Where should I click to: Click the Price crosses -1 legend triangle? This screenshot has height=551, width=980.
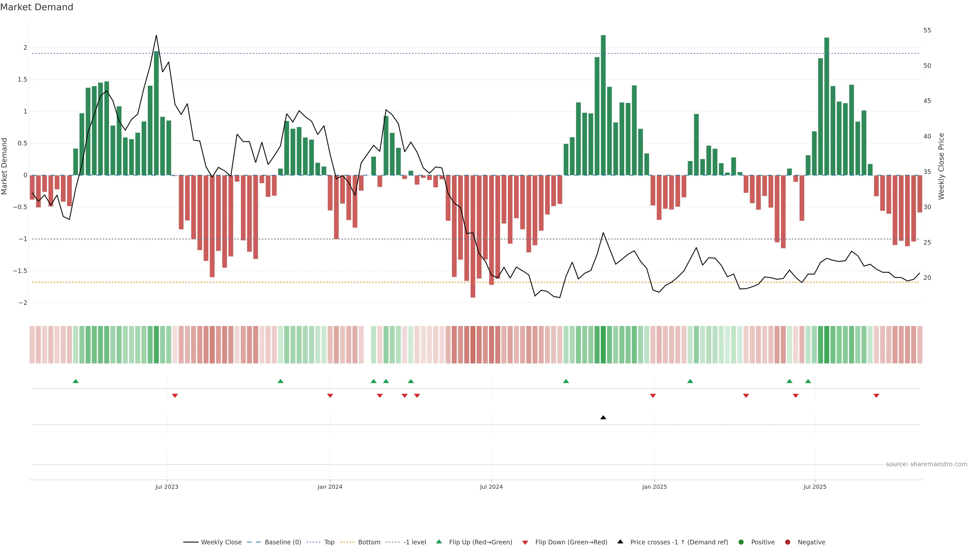(x=620, y=542)
